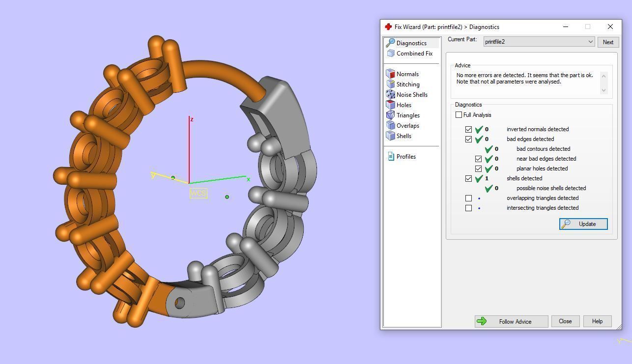This screenshot has width=632, height=364.
Task: Click the Combined Fix cube icon
Action: pos(391,53)
